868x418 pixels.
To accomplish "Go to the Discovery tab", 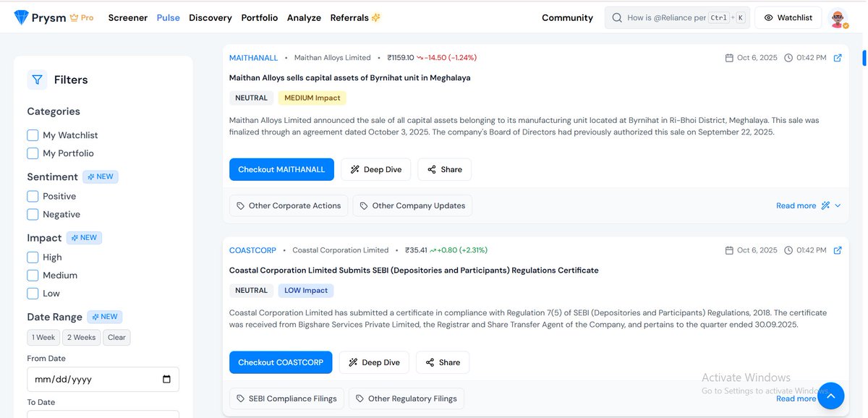I will (x=210, y=17).
